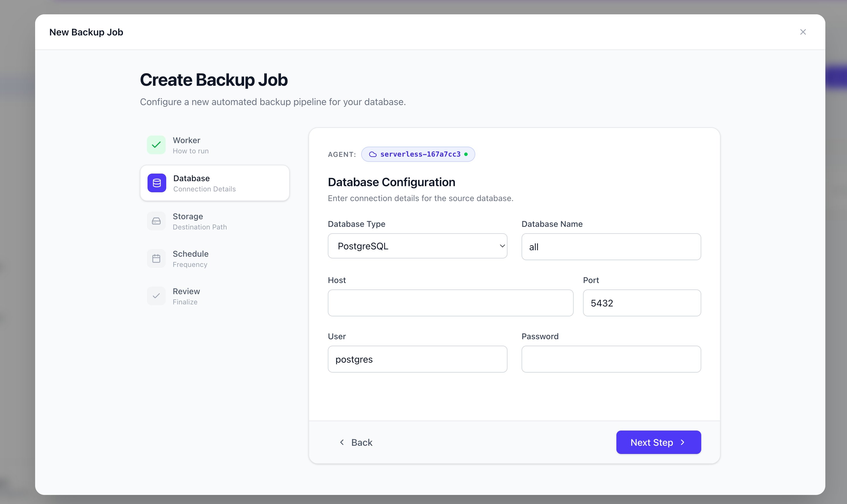Click the Password field label

[x=540, y=336]
